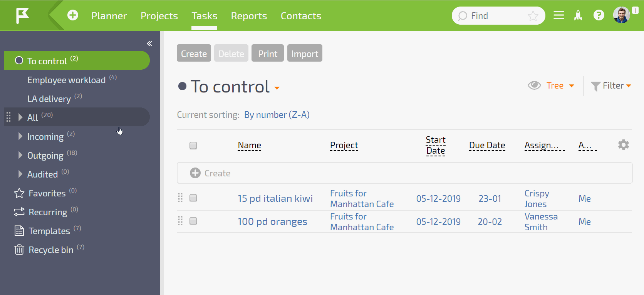Click the plus add icon in top bar

(x=73, y=15)
